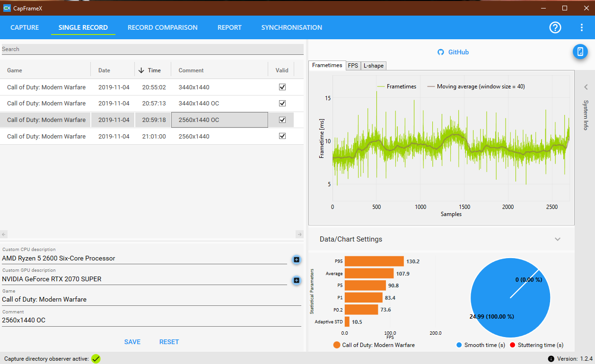Click the RESET button
The width and height of the screenshot is (595, 364).
(x=169, y=342)
